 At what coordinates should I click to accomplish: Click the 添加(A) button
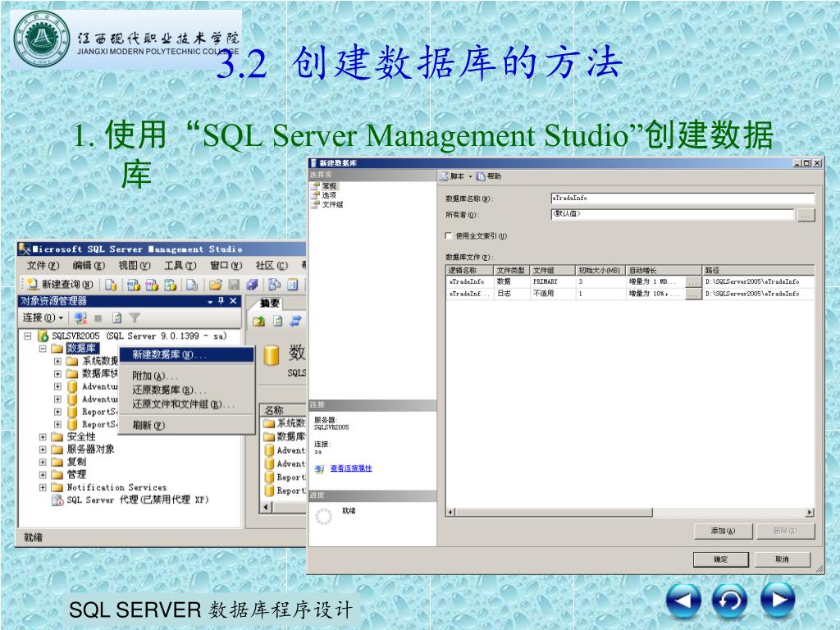[x=723, y=531]
